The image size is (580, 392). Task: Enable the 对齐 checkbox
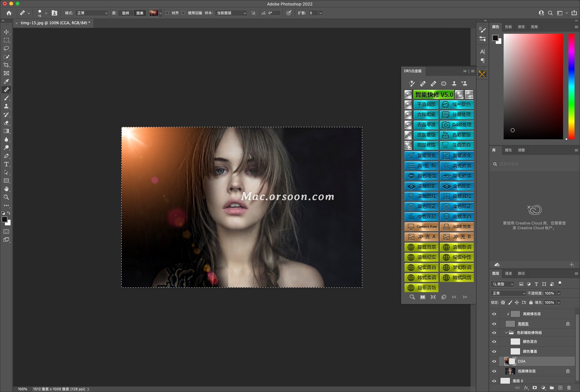(167, 13)
